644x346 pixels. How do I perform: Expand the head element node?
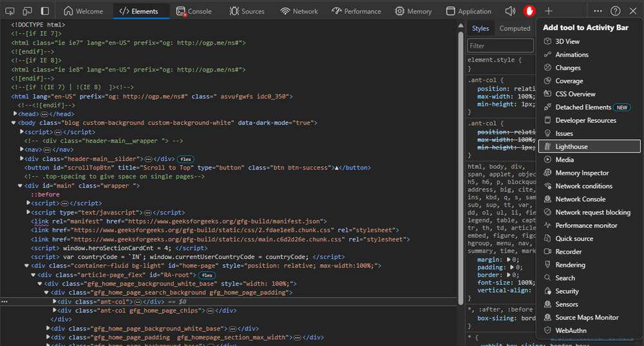15,114
